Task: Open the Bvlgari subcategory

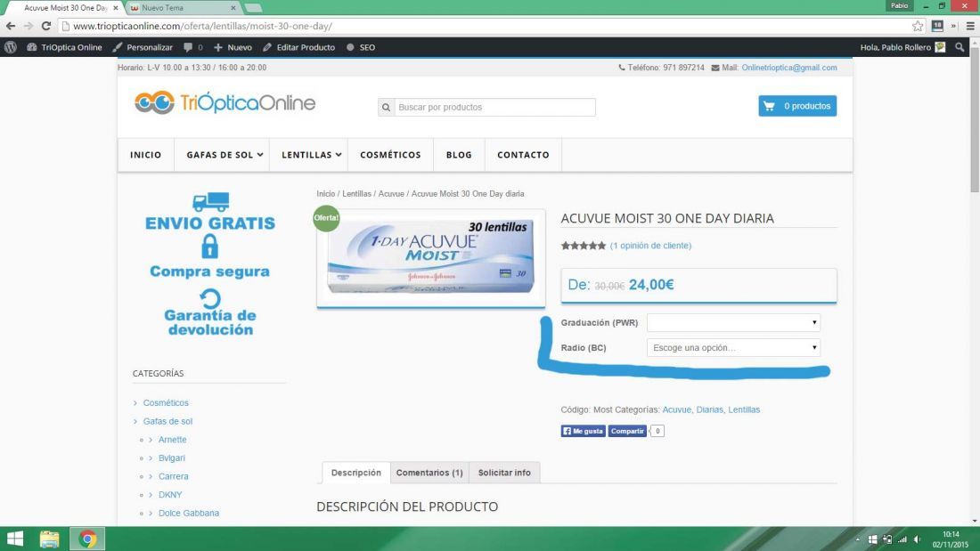Action: 172,458
